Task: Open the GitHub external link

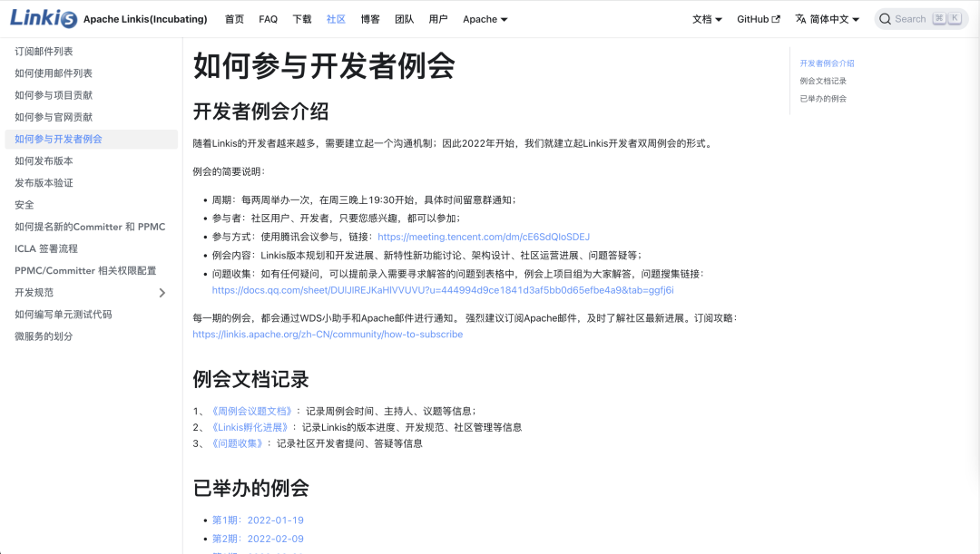Action: pos(758,19)
